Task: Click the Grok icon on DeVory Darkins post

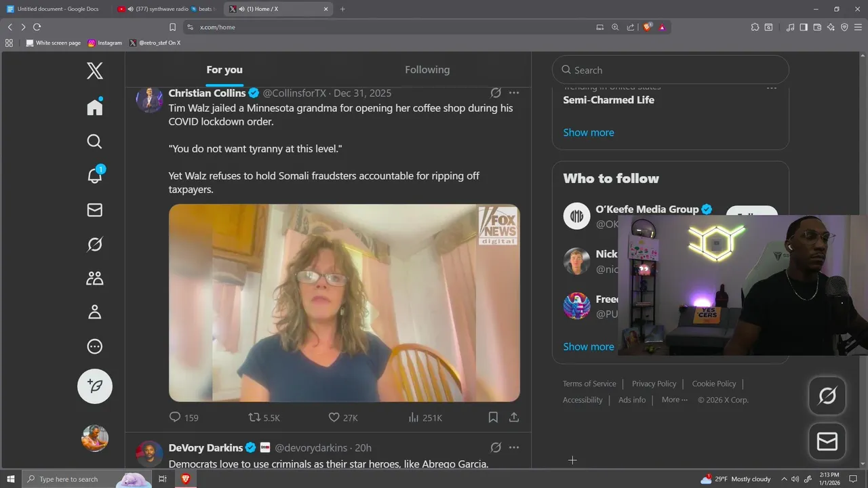Action: click(x=496, y=447)
